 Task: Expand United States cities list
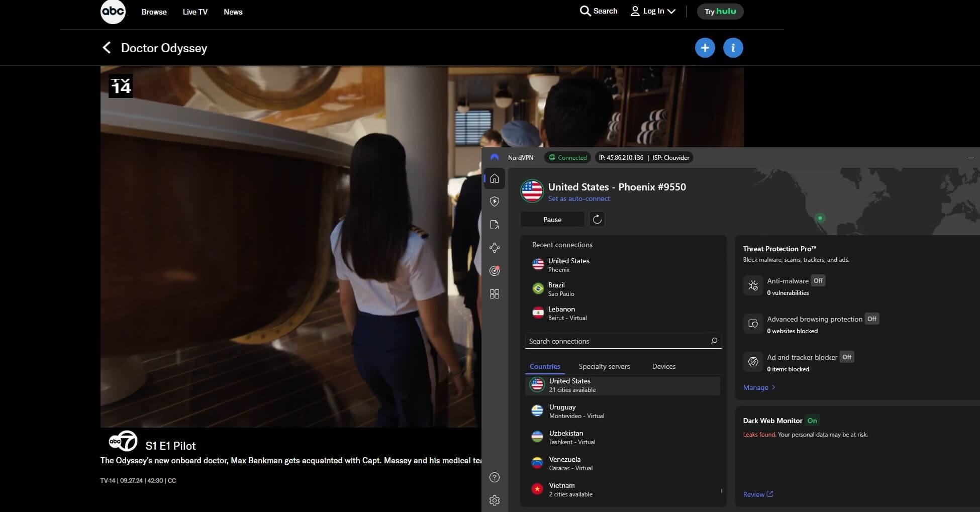pyautogui.click(x=622, y=385)
